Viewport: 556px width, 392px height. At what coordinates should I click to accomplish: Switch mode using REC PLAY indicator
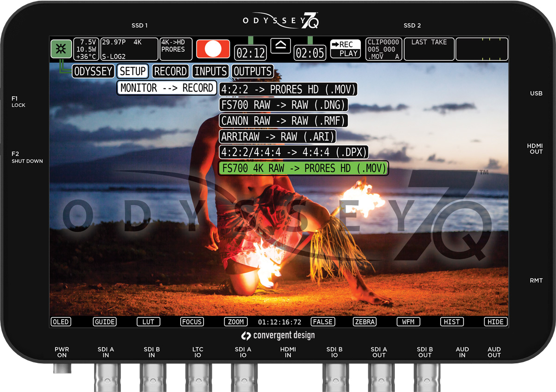(x=345, y=49)
